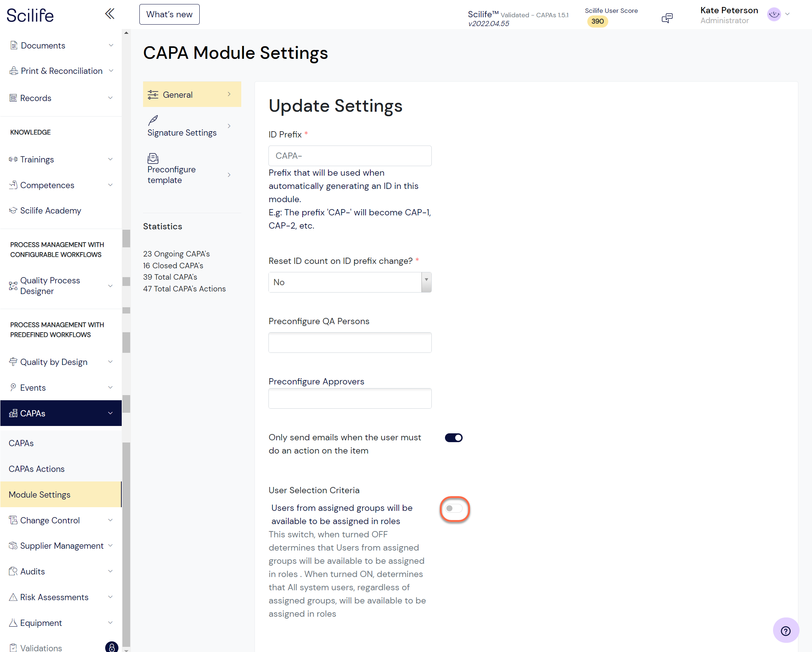This screenshot has width=812, height=652.
Task: Click the Quality by Design icon
Action: (x=13, y=362)
